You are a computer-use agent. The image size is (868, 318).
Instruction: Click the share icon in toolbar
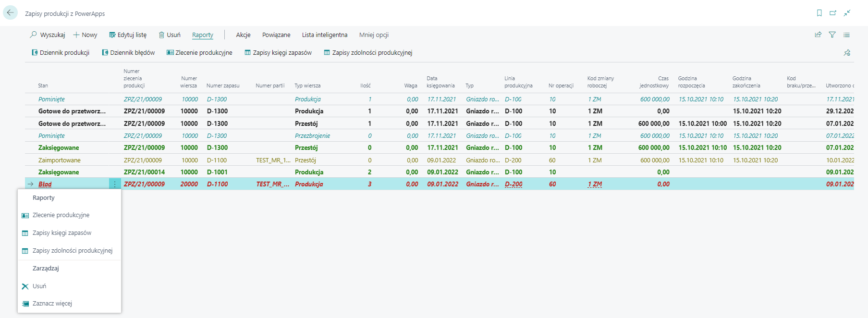point(818,35)
